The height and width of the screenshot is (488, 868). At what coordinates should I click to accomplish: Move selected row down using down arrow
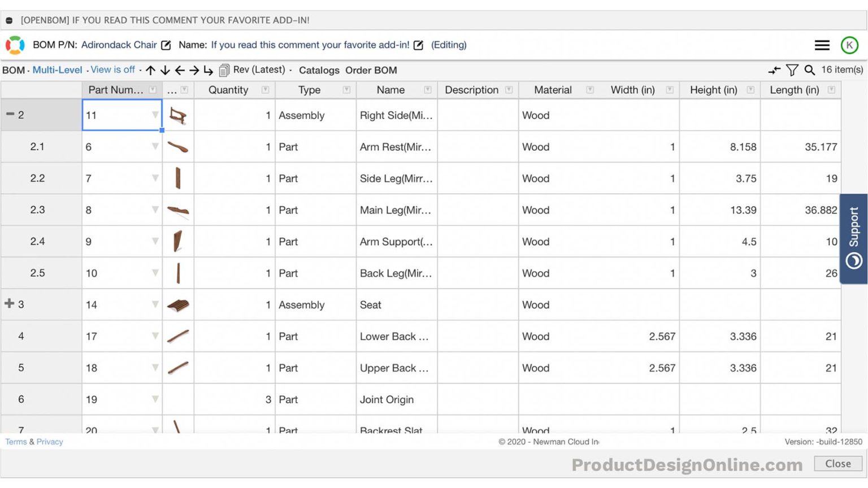point(164,70)
